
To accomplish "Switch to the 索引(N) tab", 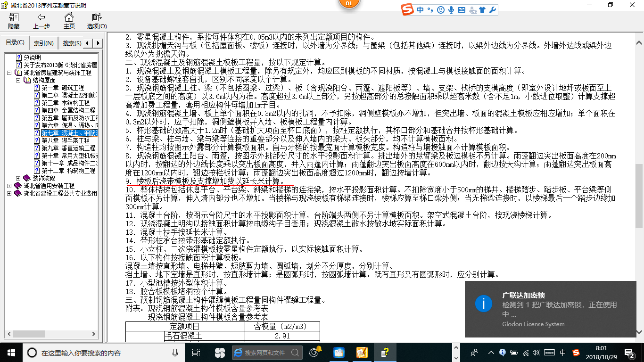I will click(x=43, y=43).
